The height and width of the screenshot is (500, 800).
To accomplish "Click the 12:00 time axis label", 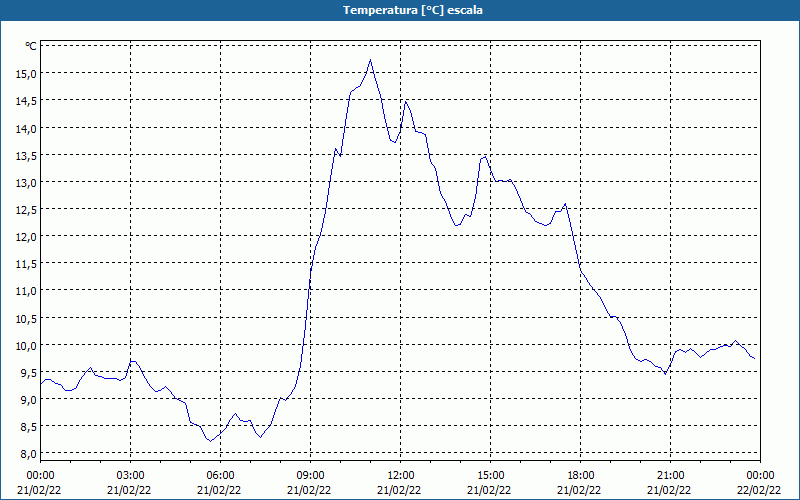I will (401, 476).
